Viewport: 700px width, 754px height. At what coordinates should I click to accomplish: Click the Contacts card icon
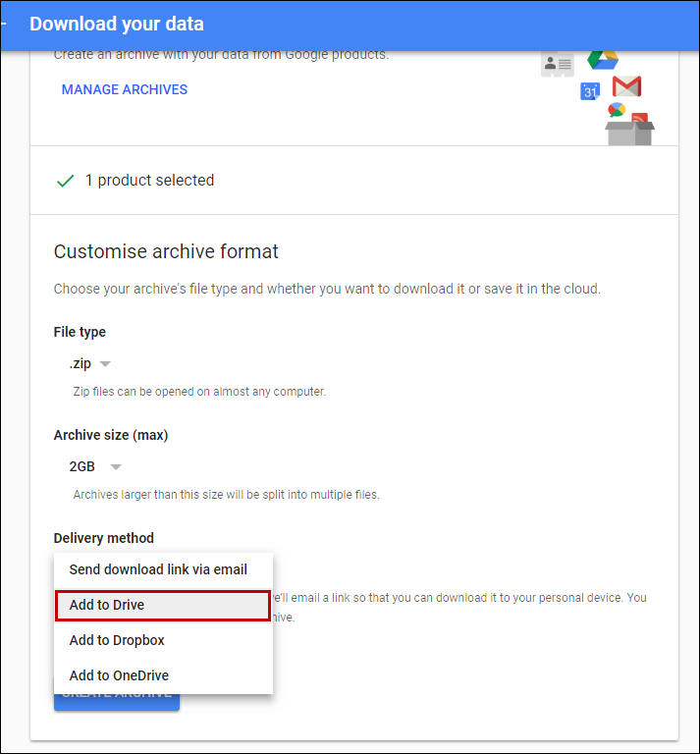coord(557,64)
